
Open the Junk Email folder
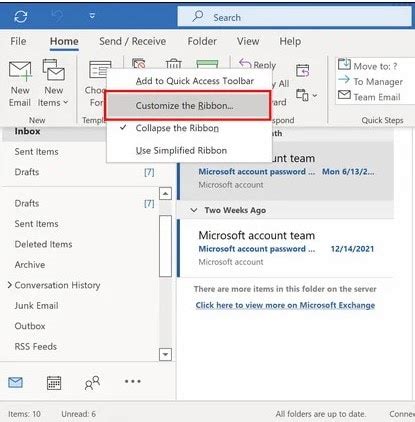36,306
